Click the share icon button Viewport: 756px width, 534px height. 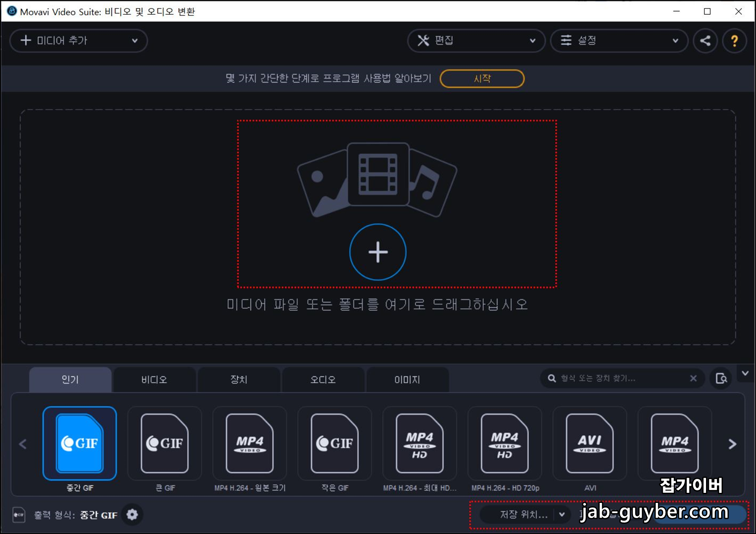pos(705,41)
